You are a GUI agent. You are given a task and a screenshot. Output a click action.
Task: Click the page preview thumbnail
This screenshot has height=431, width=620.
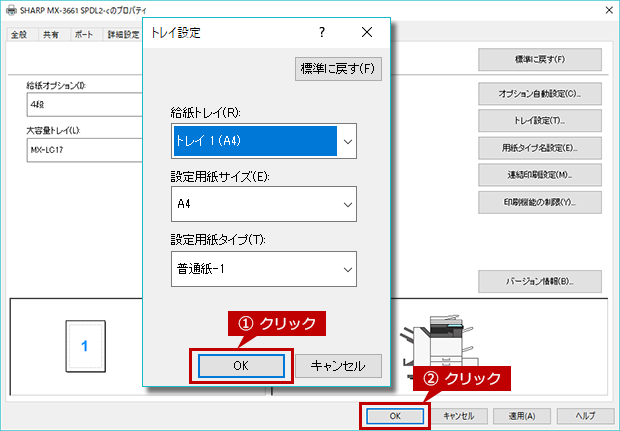85,346
